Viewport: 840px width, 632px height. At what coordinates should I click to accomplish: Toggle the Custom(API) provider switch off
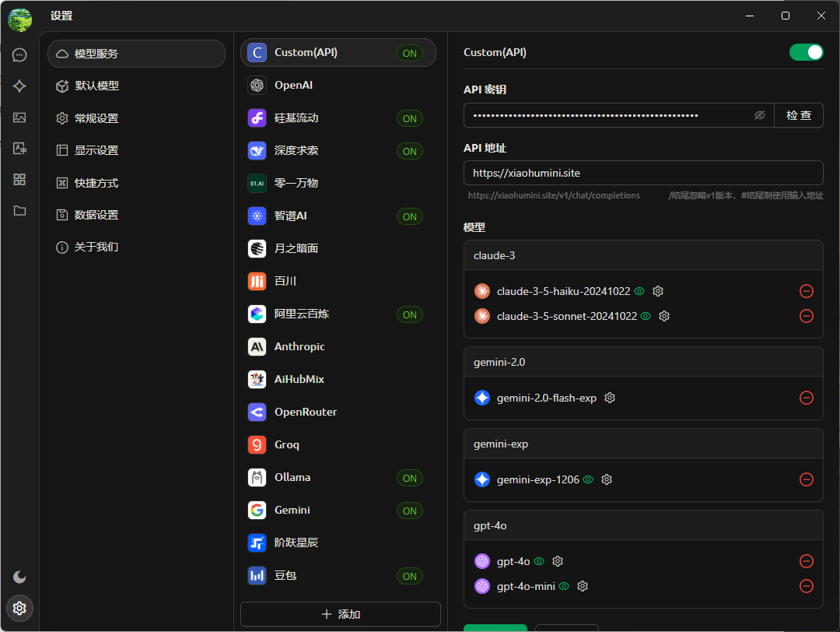pos(806,52)
